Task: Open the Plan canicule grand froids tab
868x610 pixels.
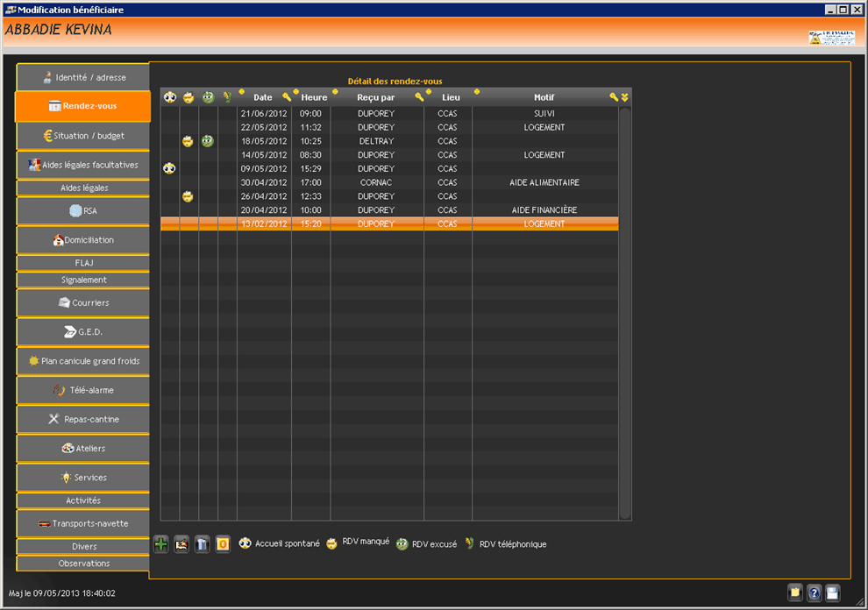Action: click(x=83, y=361)
